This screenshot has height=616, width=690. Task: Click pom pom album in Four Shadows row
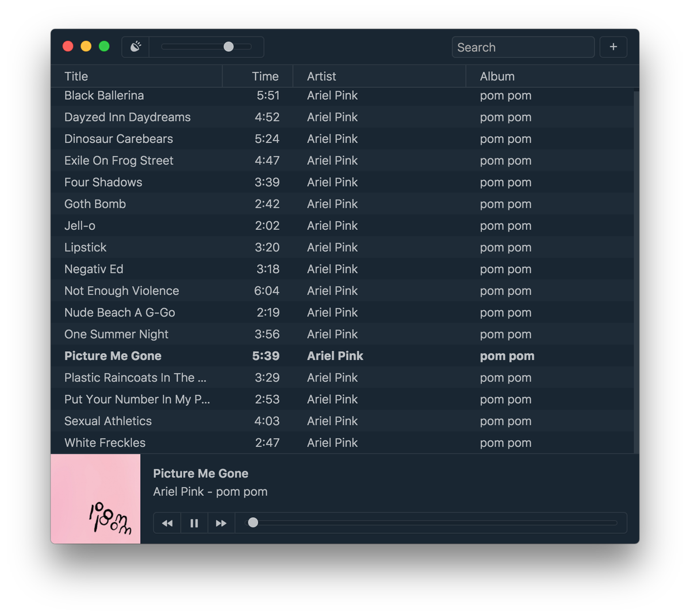505,182
